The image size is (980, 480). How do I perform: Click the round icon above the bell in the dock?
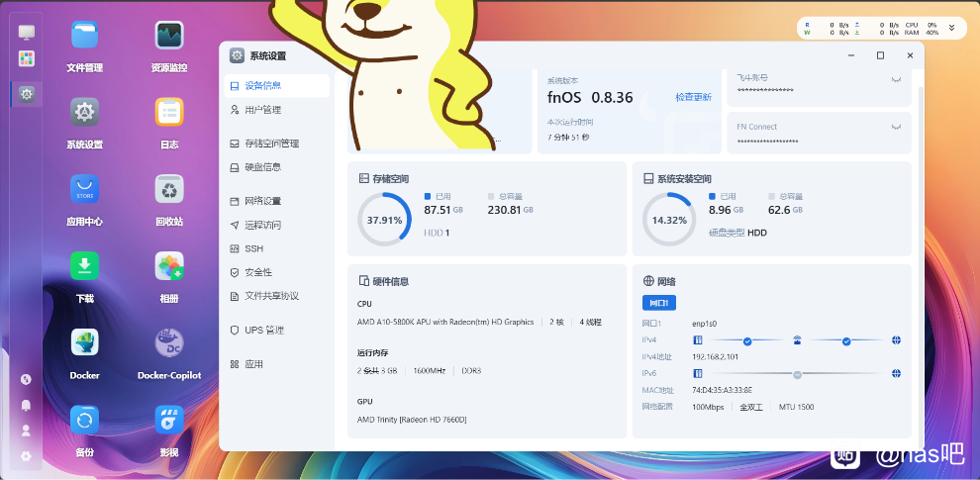[x=26, y=379]
